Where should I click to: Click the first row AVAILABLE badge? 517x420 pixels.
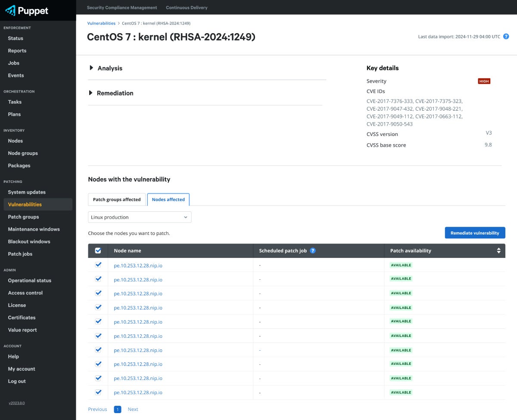click(x=401, y=265)
